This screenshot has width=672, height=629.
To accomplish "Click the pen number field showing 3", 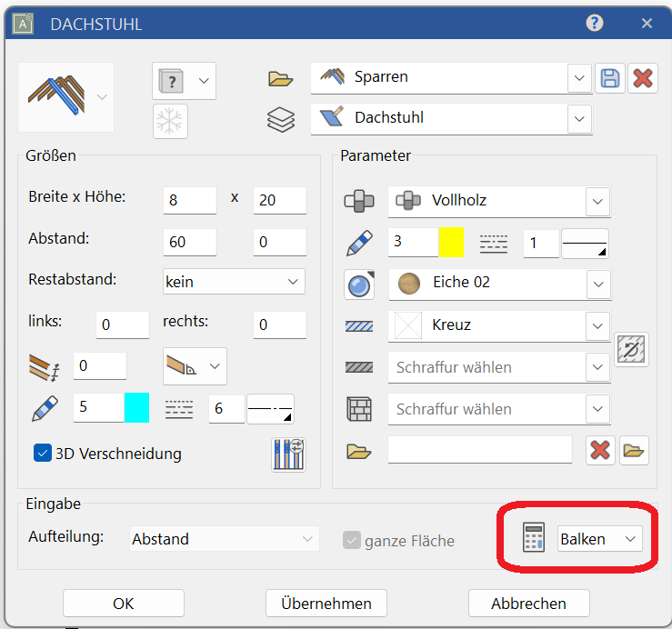I will point(414,242).
